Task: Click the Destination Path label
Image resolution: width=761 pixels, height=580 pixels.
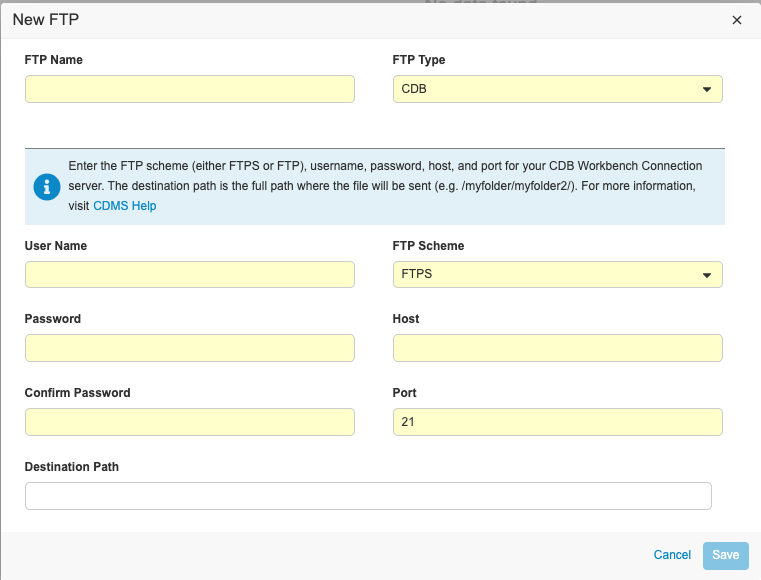Action: [72, 466]
